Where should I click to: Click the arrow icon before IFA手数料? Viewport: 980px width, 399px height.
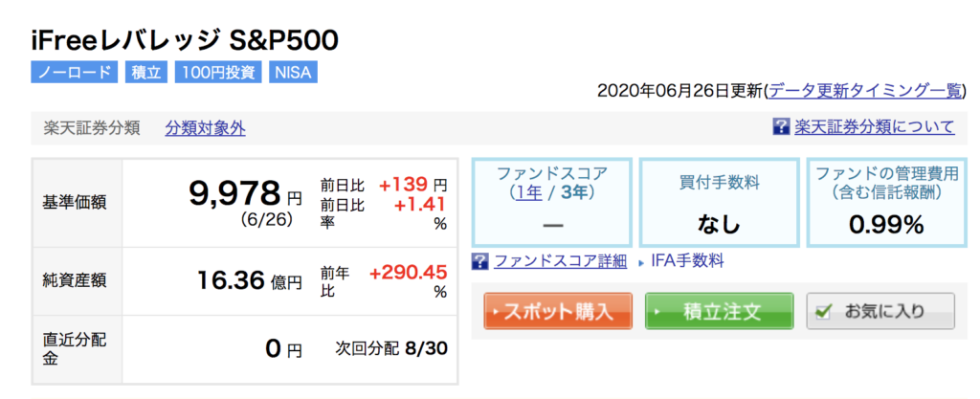[641, 263]
